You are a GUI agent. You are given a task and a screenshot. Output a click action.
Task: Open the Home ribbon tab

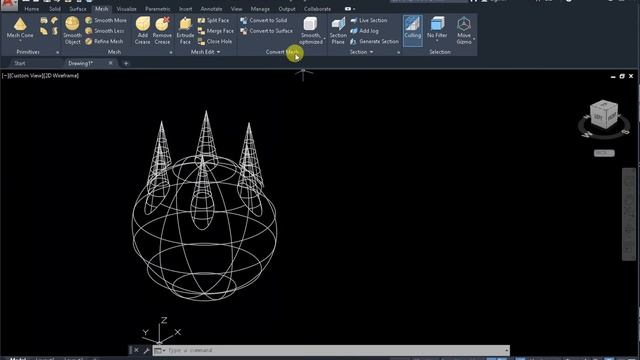pos(31,9)
